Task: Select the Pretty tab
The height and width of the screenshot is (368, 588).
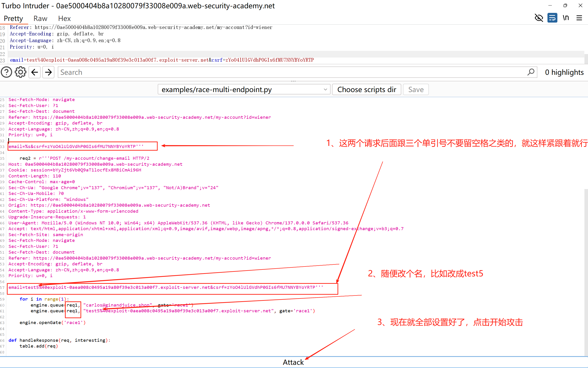Action: tap(13, 18)
